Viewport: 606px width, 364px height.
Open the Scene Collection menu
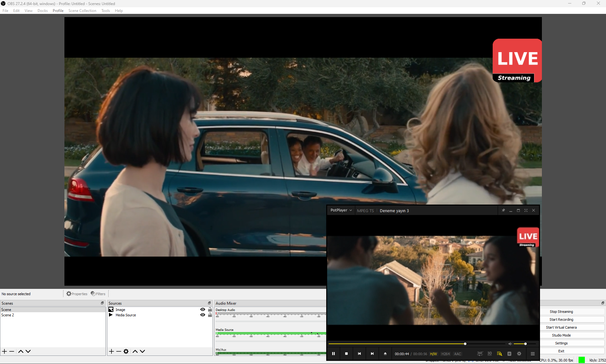pos(82,11)
